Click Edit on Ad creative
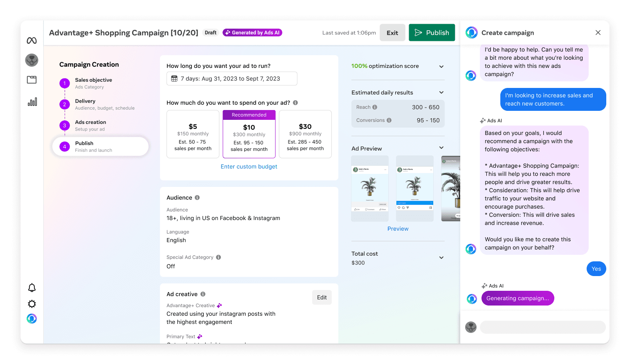Viewport: 630px width, 364px height. [322, 297]
